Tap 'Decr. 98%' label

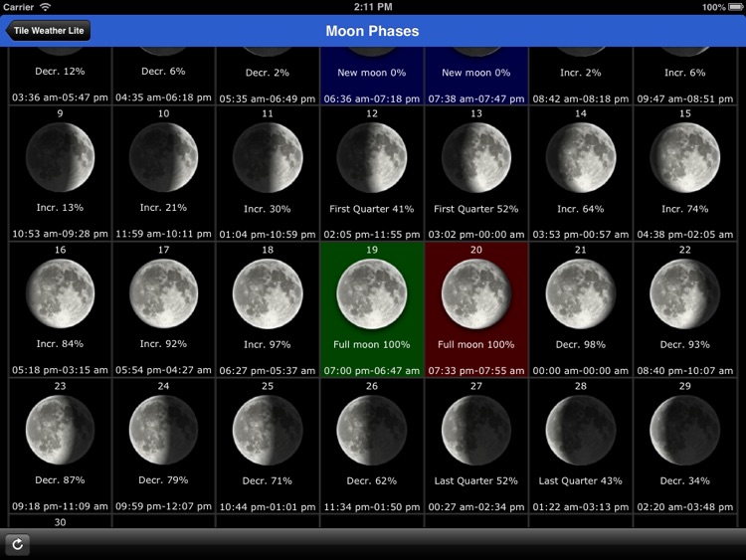point(581,345)
